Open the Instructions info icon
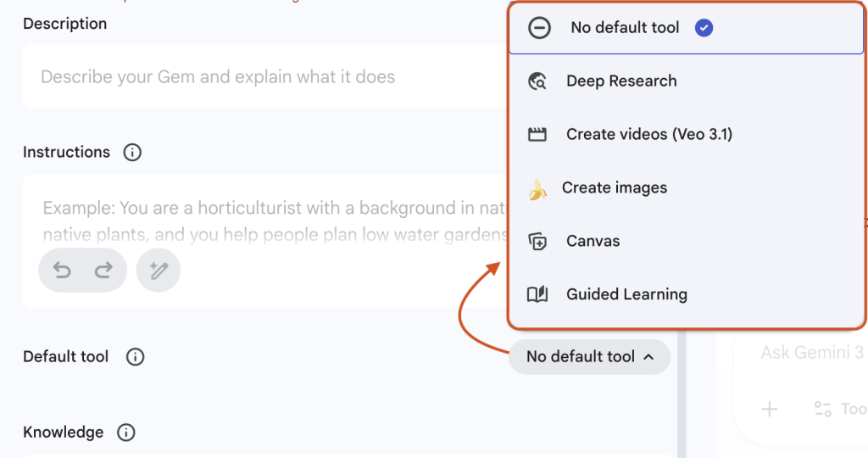The width and height of the screenshot is (868, 458). coord(132,153)
